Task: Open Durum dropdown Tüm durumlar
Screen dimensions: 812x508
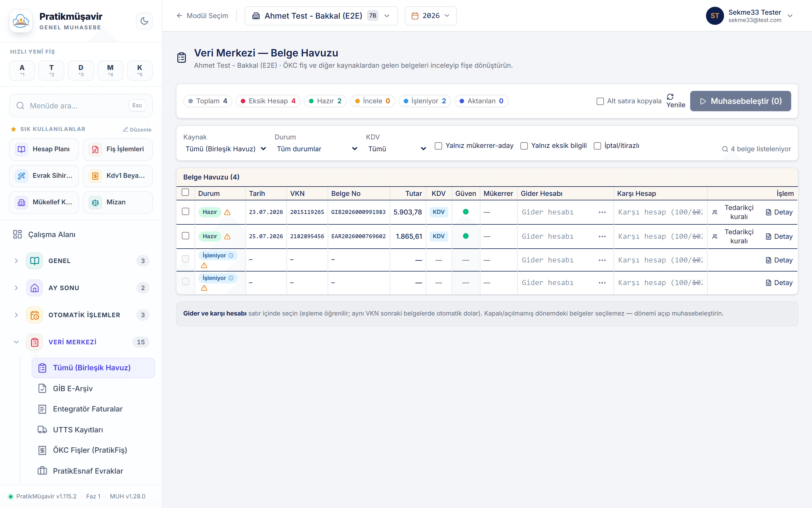Action: click(x=317, y=149)
